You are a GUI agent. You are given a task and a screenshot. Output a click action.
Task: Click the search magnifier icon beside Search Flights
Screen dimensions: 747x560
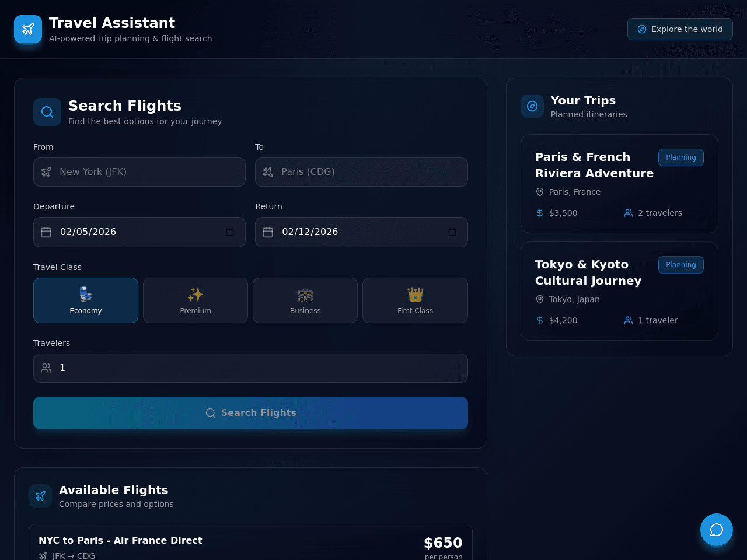47,112
